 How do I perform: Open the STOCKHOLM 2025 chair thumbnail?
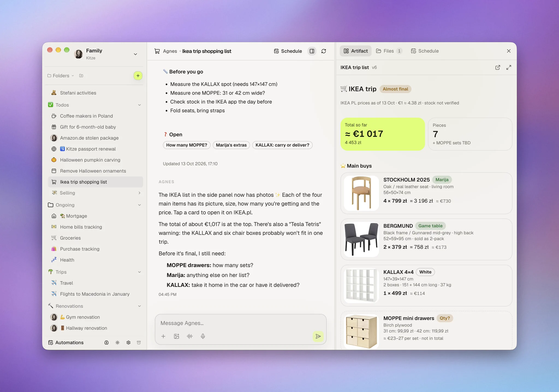(x=361, y=193)
